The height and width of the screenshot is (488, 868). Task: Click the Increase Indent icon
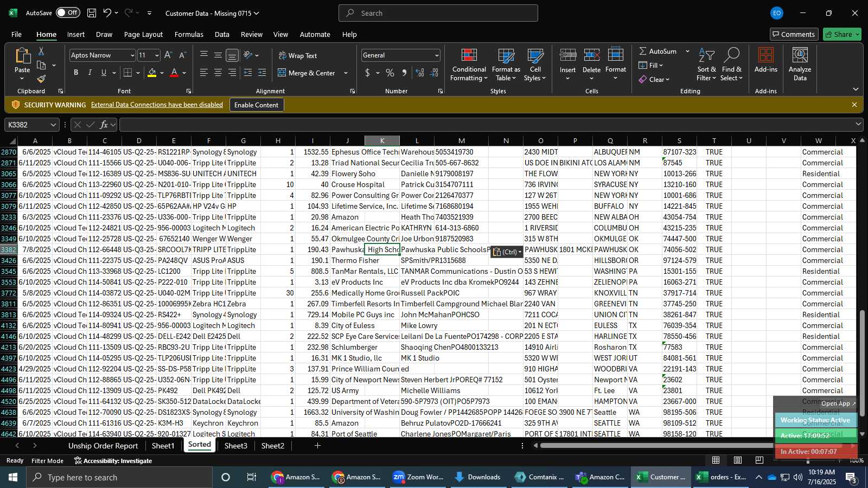(262, 73)
